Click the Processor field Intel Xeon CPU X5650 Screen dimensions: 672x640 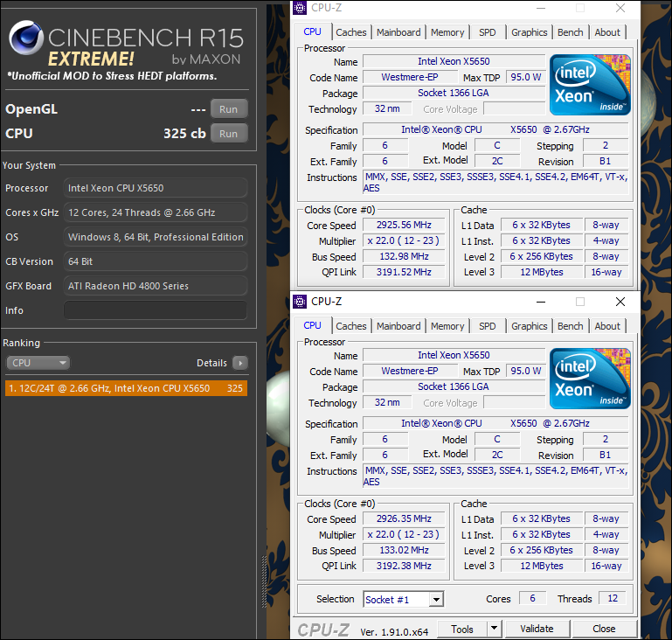point(156,188)
